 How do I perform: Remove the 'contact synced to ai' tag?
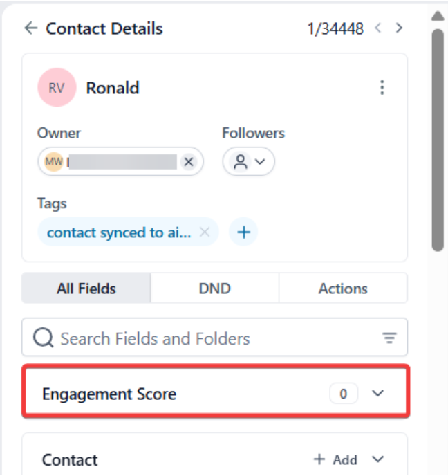coord(205,232)
